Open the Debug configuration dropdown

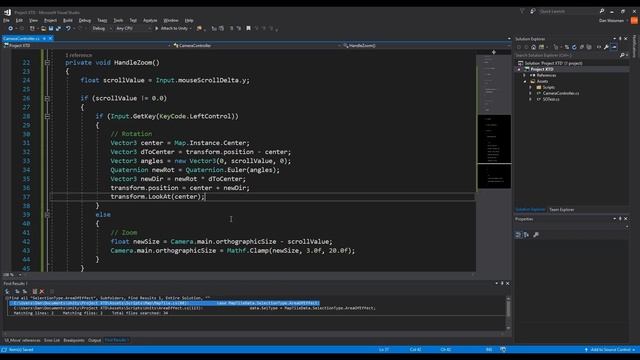click(x=102, y=29)
